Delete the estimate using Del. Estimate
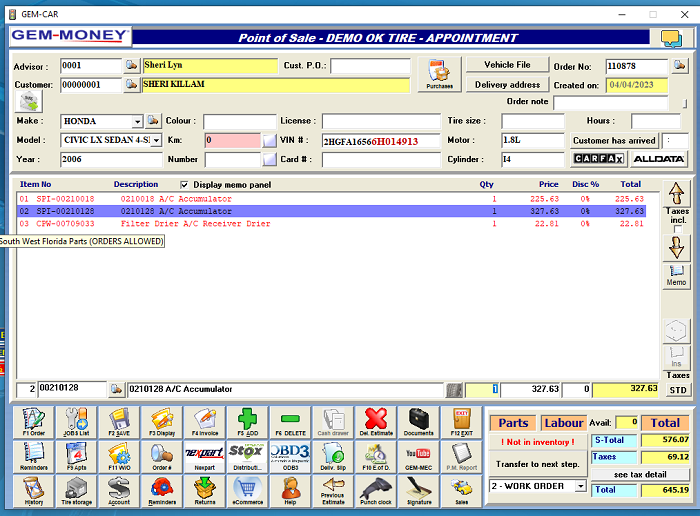 [x=376, y=422]
